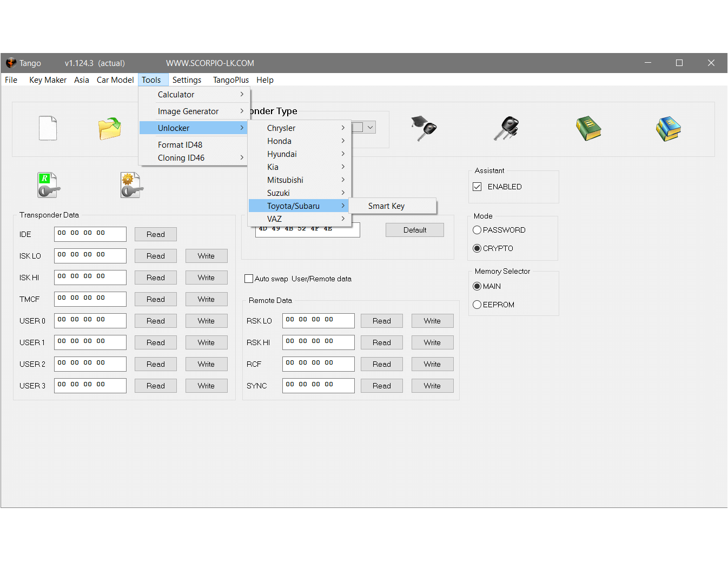Click the ISK LO hex input field
728x561 pixels.
[x=90, y=256]
